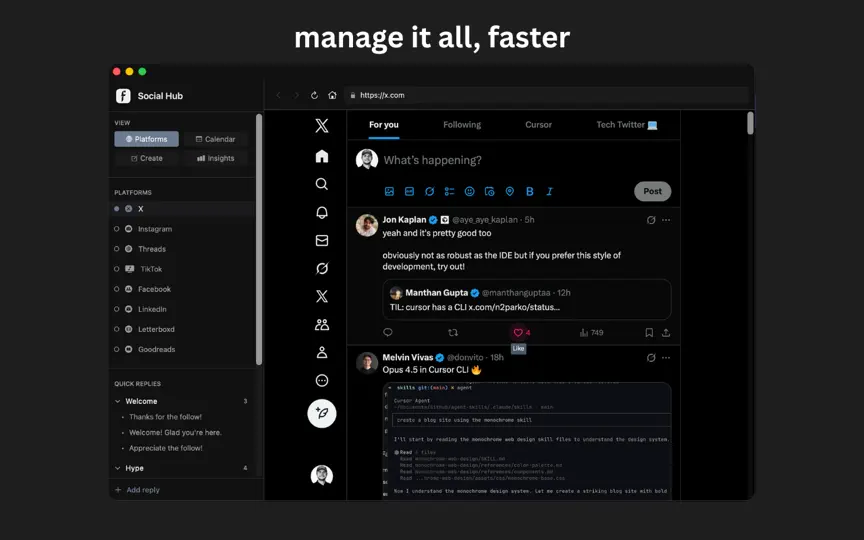This screenshot has height=540, width=864.
Task: Open account avatar below the compose button
Action: pos(322,475)
